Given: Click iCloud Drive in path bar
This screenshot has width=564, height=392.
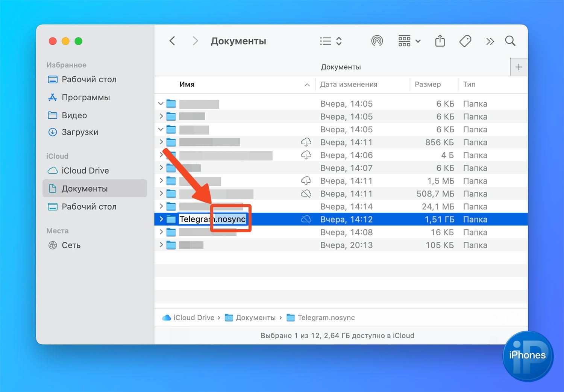Looking at the screenshot, I should 193,318.
